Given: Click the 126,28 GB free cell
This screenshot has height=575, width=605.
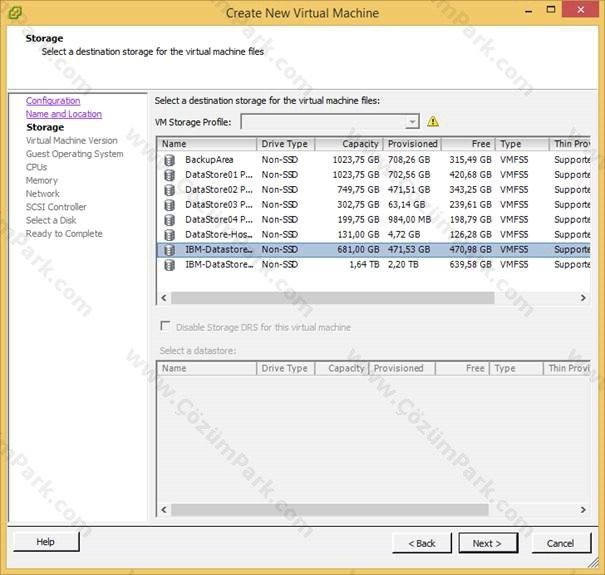Looking at the screenshot, I should coord(470,235).
